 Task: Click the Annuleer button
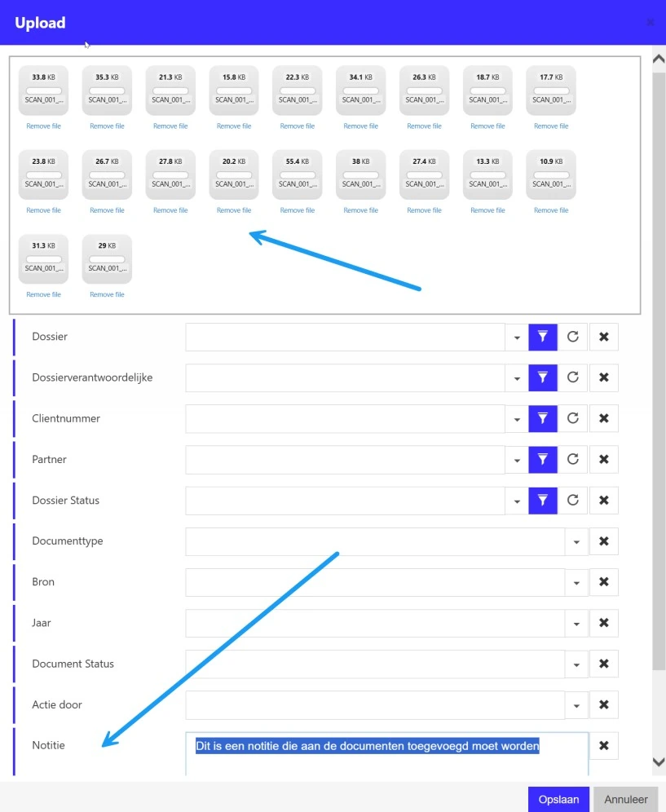tap(625, 800)
